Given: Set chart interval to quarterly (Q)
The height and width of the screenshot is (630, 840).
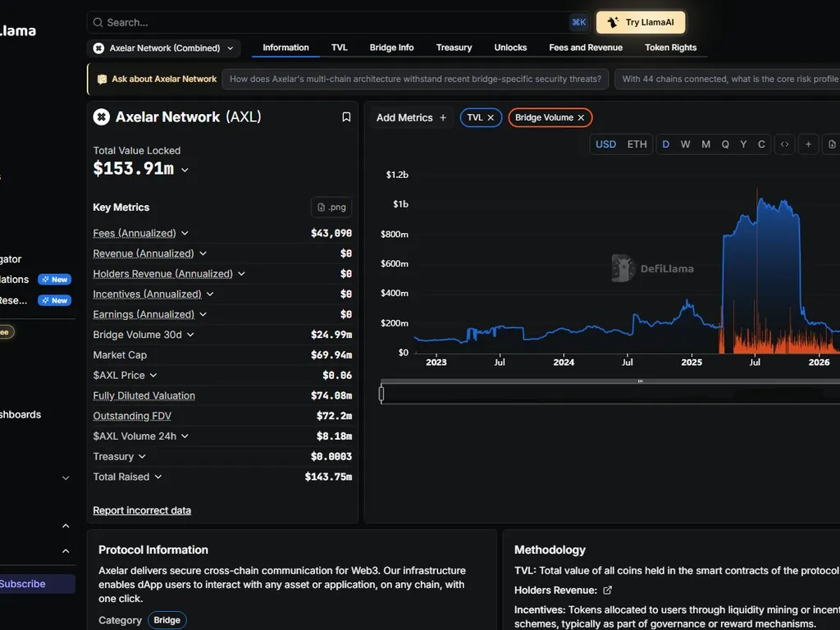Looking at the screenshot, I should pyautogui.click(x=725, y=144).
